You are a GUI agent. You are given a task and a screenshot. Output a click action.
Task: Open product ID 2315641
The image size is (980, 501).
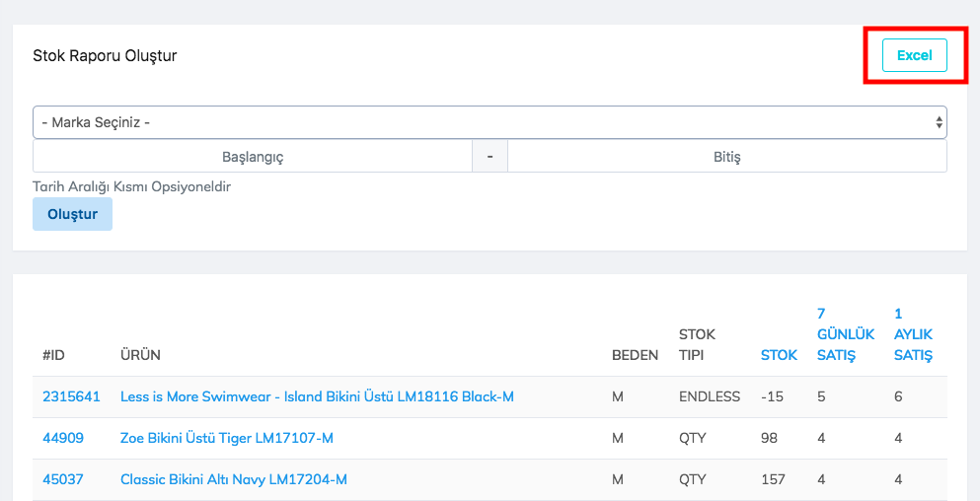point(71,396)
